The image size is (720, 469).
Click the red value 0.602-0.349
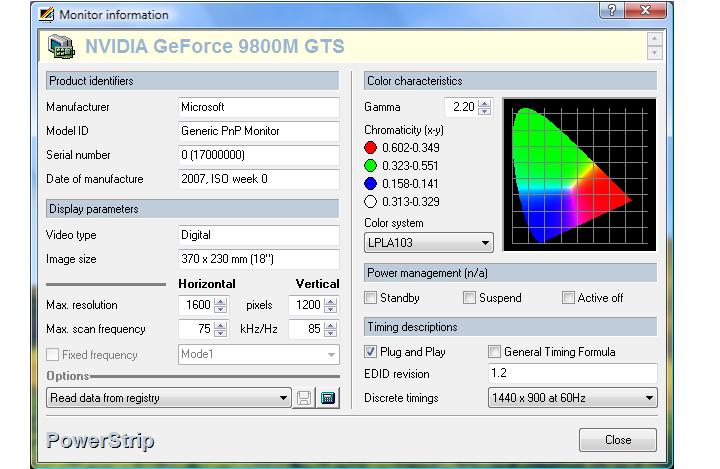point(411,147)
